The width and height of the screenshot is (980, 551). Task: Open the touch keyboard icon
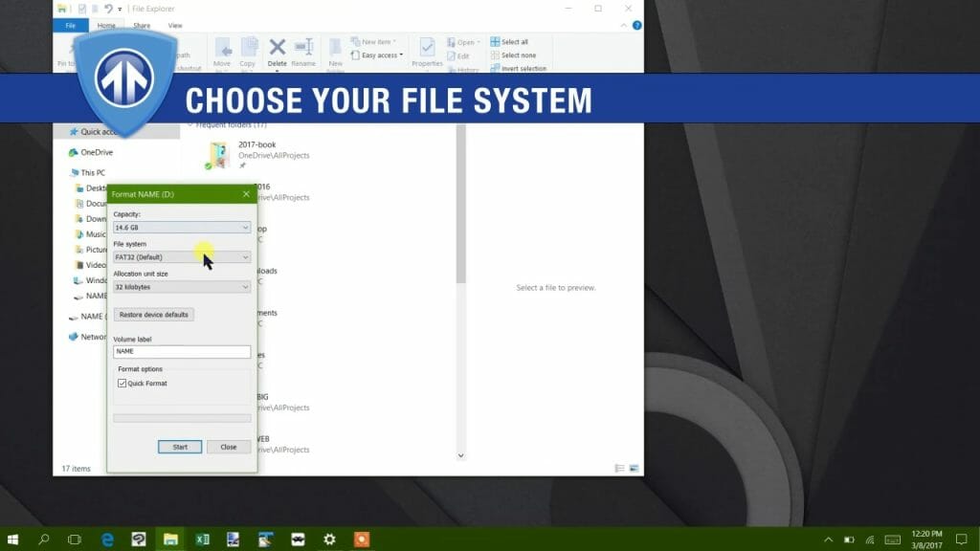point(893,540)
